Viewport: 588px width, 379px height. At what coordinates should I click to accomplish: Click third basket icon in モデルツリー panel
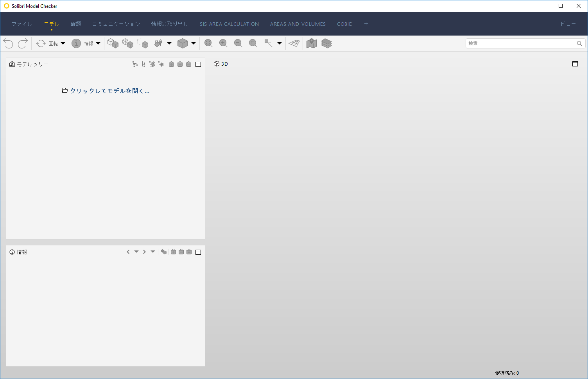[188, 64]
